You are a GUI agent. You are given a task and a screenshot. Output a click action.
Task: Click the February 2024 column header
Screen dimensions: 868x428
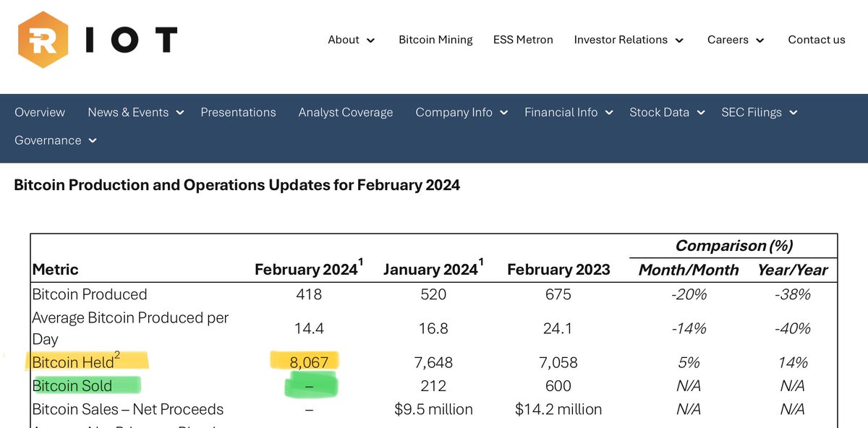tap(308, 268)
